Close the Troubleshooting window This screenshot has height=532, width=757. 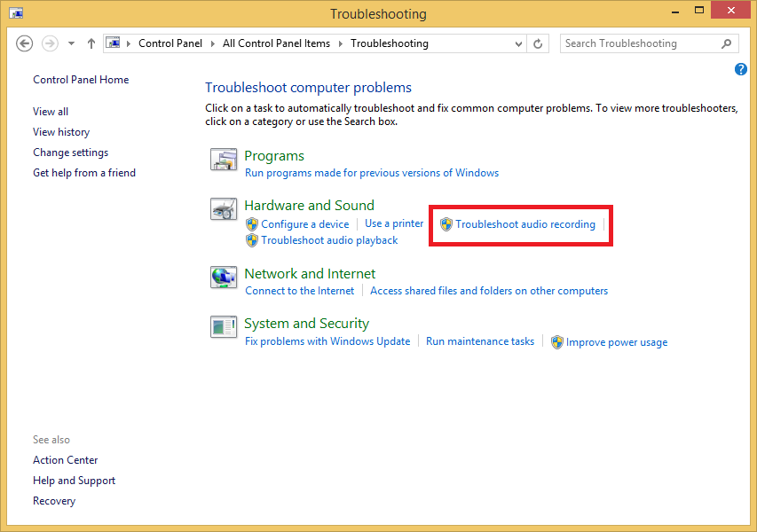[x=731, y=10]
